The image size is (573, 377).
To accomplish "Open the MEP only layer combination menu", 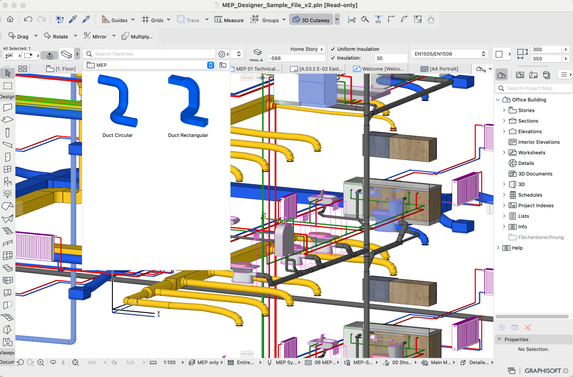I will click(205, 362).
